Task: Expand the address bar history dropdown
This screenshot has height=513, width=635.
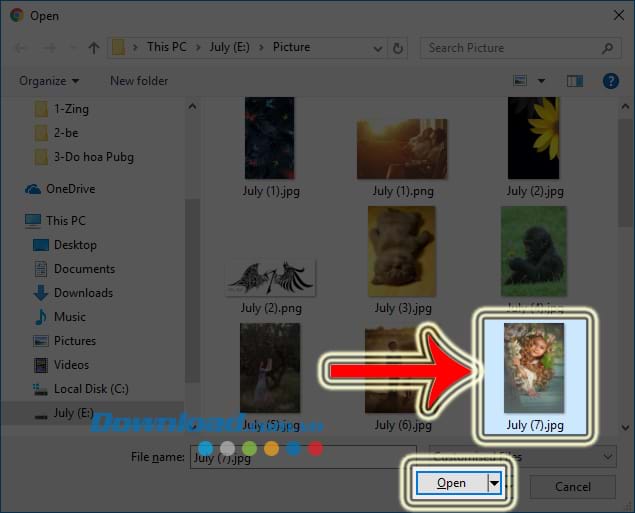Action: click(x=377, y=49)
